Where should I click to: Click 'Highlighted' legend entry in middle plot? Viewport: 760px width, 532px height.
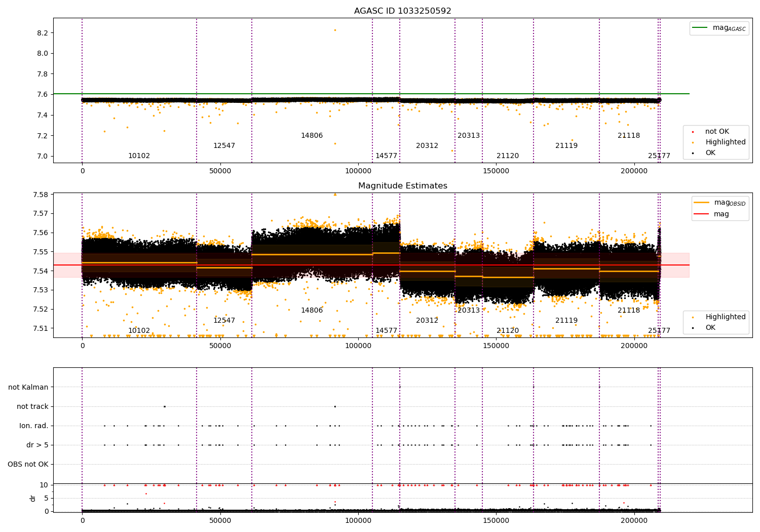pos(726,317)
